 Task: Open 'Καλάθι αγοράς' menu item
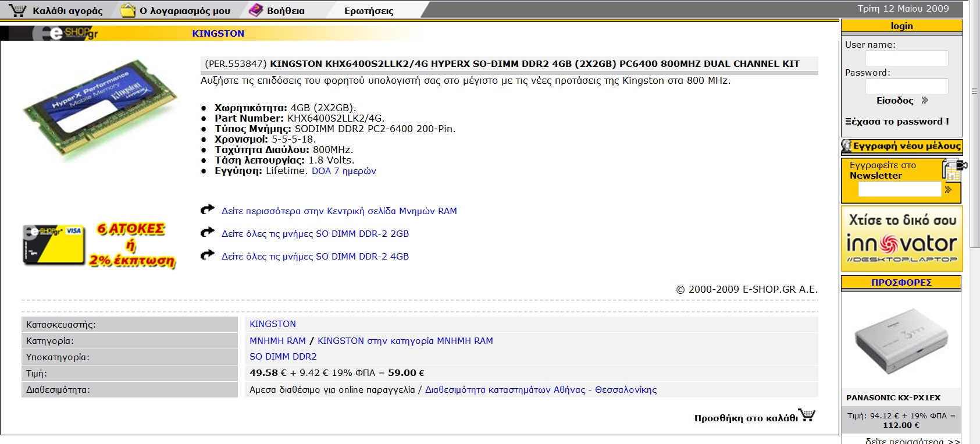(67, 10)
